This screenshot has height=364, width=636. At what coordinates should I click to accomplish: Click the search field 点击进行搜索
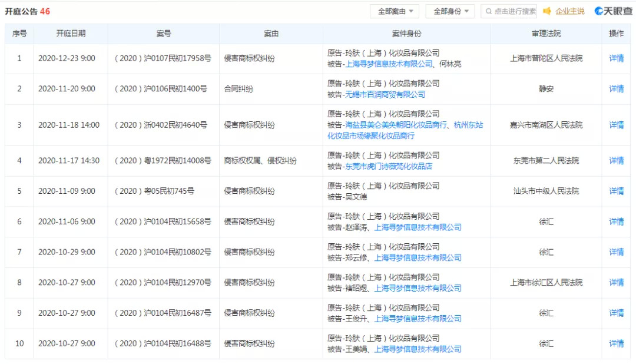coord(509,11)
